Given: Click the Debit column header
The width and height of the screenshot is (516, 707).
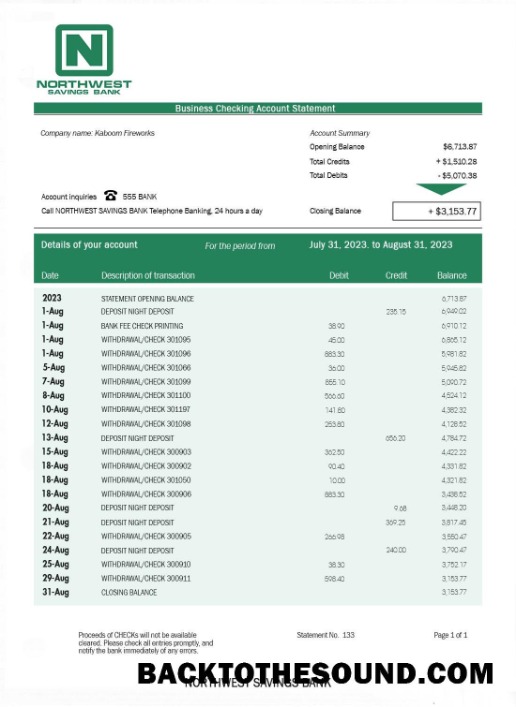Looking at the screenshot, I should point(339,275).
